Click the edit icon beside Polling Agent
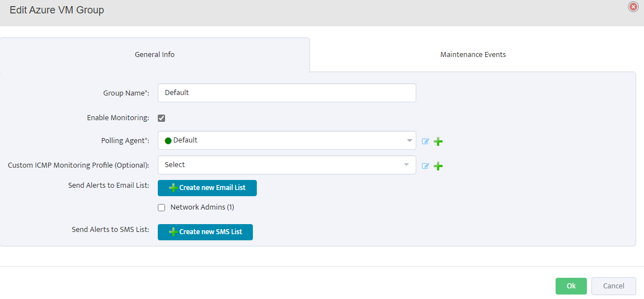 click(425, 141)
